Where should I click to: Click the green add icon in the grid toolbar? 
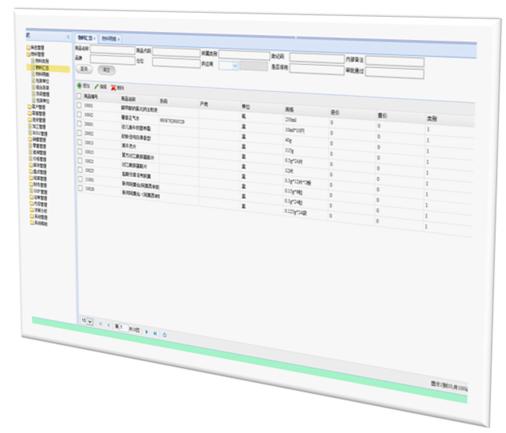point(79,86)
